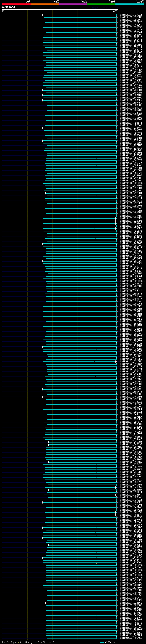Select the query name AV521634
Viewport: 146px width, 644px height.
(8, 8)
